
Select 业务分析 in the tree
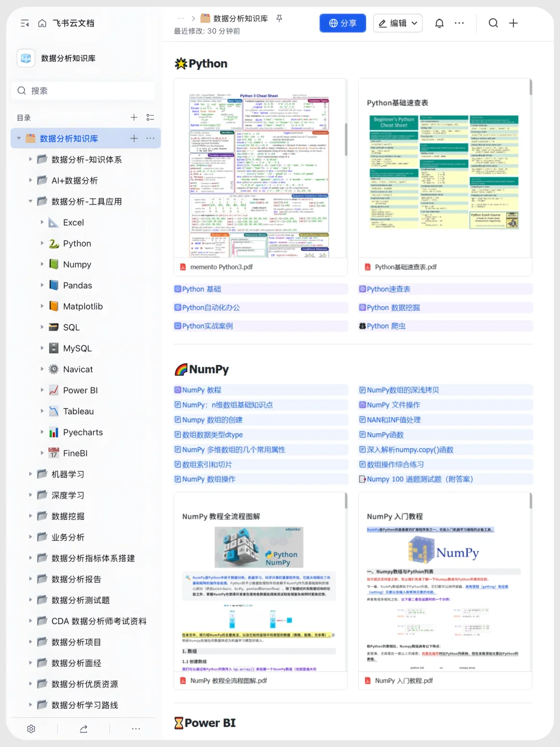coord(68,537)
